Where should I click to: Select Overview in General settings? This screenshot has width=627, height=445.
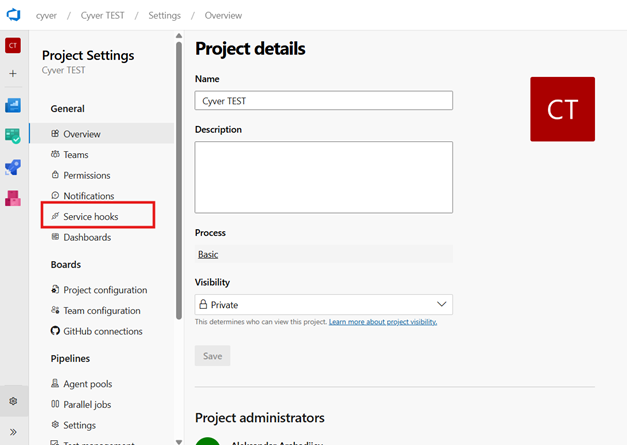[102, 134]
